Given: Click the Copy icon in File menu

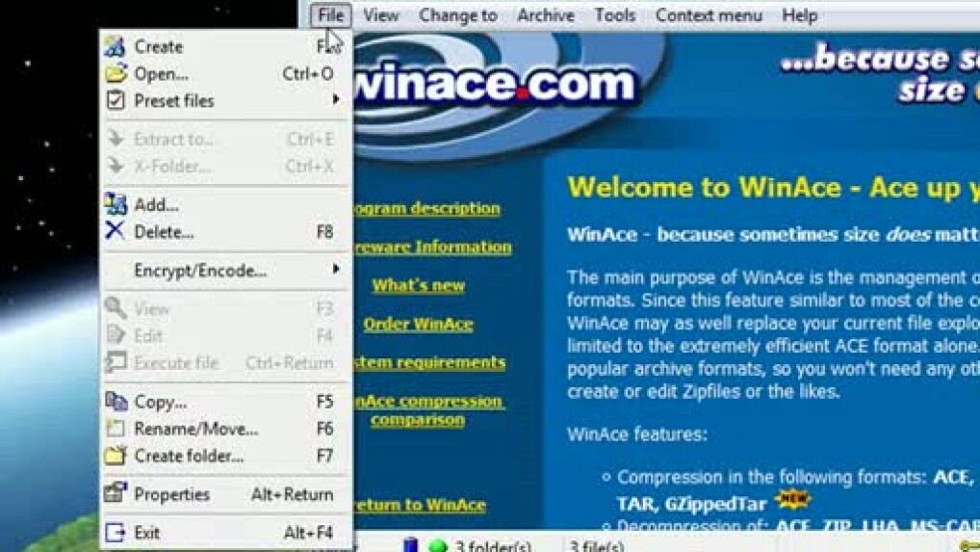Looking at the screenshot, I should click(116, 402).
